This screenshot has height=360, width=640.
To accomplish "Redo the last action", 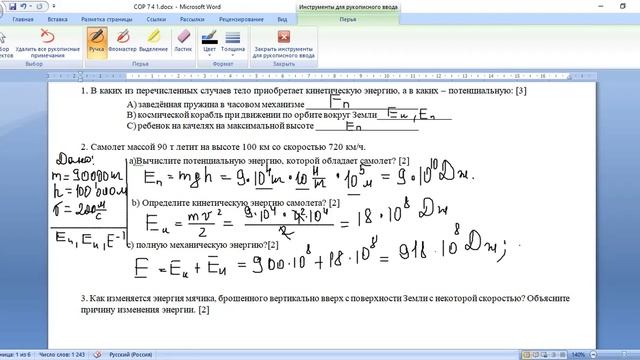I will [x=40, y=7].
